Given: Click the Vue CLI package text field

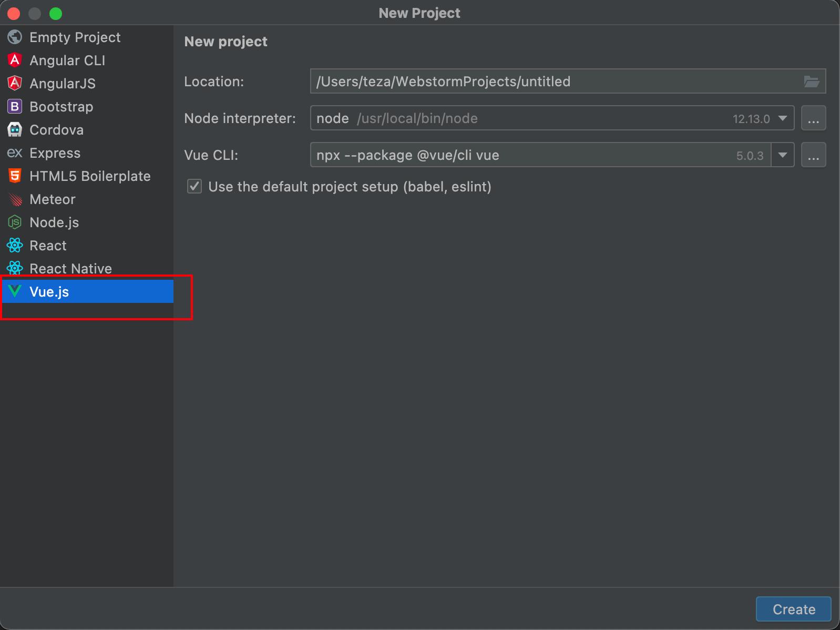Looking at the screenshot, I should (540, 155).
